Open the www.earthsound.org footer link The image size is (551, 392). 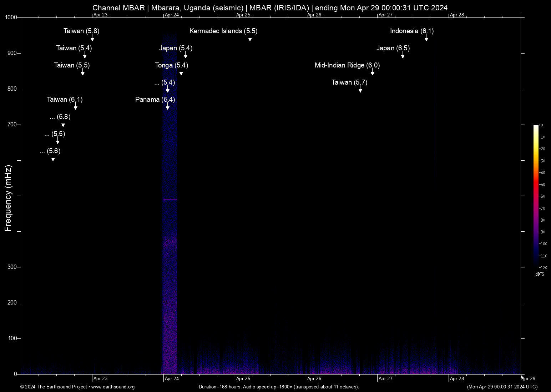click(113, 387)
